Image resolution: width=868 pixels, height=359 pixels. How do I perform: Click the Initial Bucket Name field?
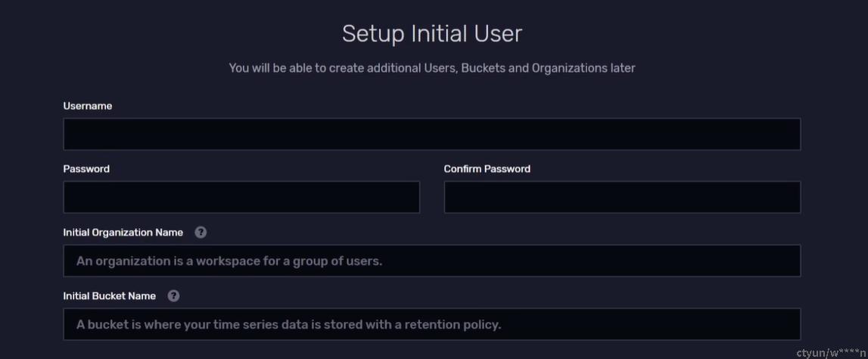(432, 324)
